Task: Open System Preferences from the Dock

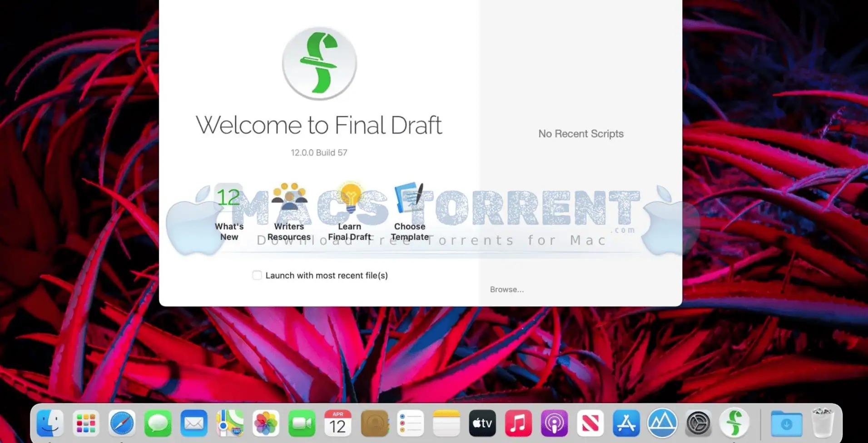Action: (698, 423)
